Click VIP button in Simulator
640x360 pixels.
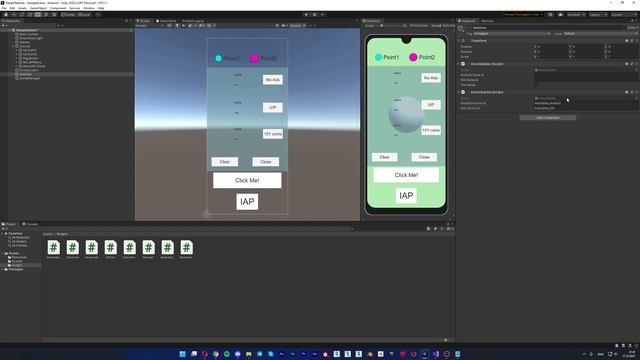[431, 105]
